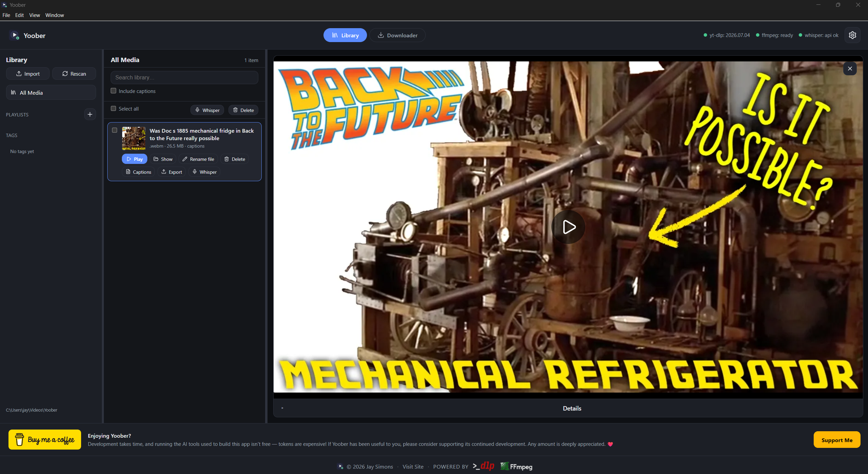The image size is (868, 474).
Task: Click the yt-dlp version status indicator
Action: click(727, 35)
